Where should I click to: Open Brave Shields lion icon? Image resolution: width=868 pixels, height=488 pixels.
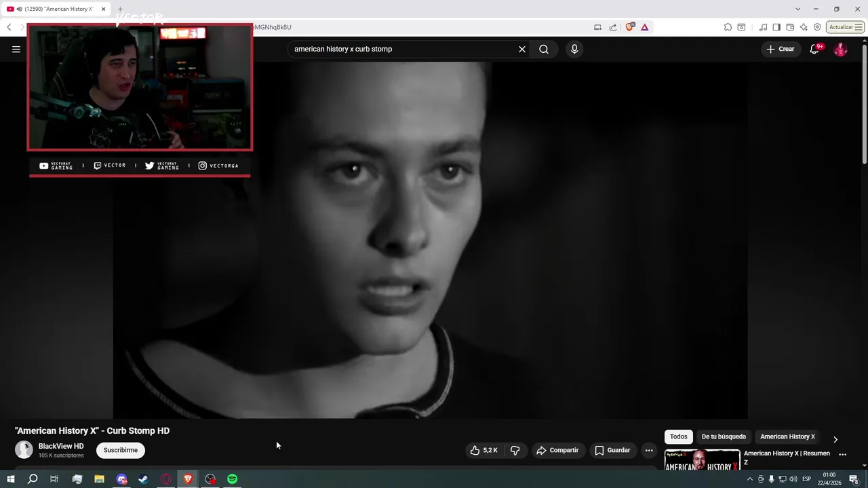click(x=630, y=27)
